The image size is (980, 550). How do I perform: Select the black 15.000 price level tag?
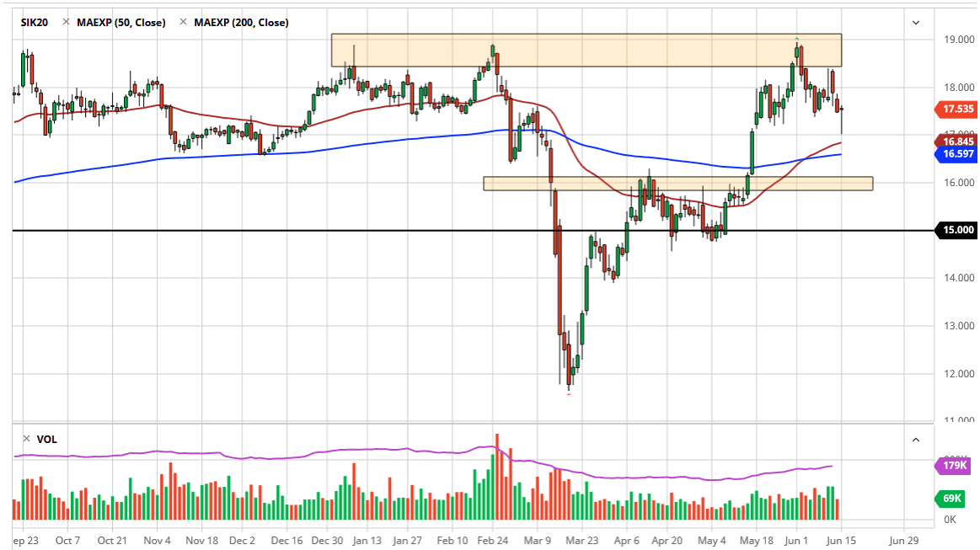(x=957, y=230)
